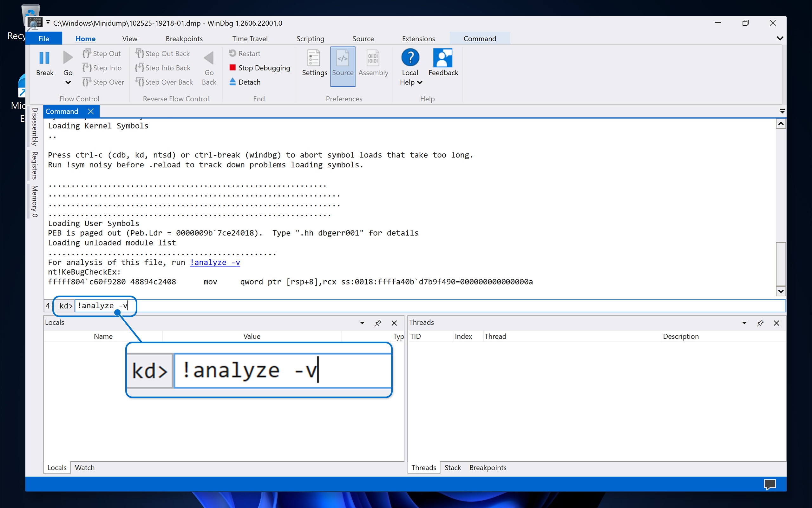Open Local Help question mark icon

click(x=410, y=57)
